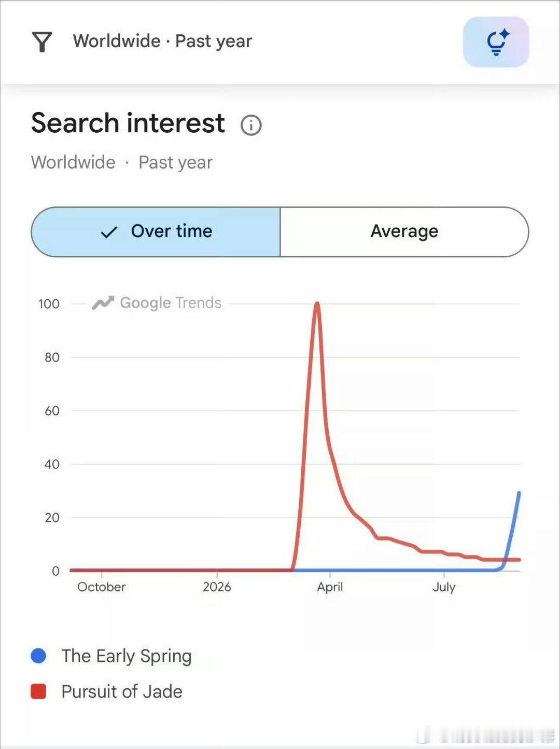Click the red line peak at 100
The image size is (560, 749).
(x=317, y=304)
